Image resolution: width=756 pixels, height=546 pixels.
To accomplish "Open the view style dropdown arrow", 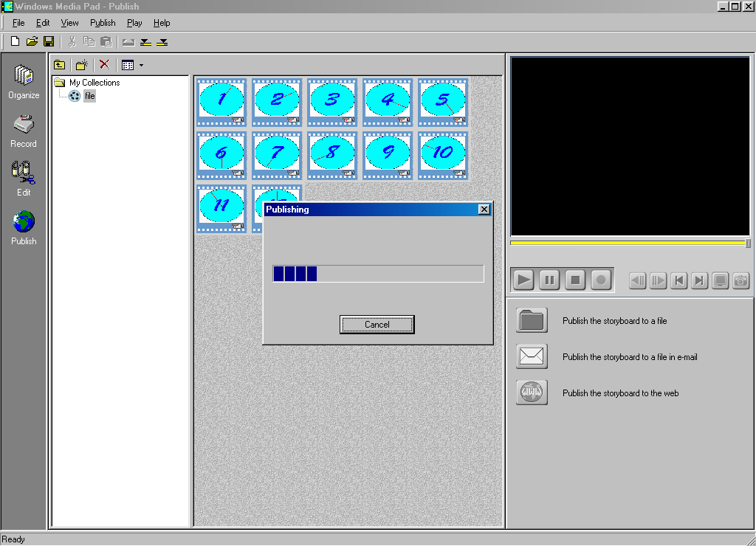I will tap(141, 65).
